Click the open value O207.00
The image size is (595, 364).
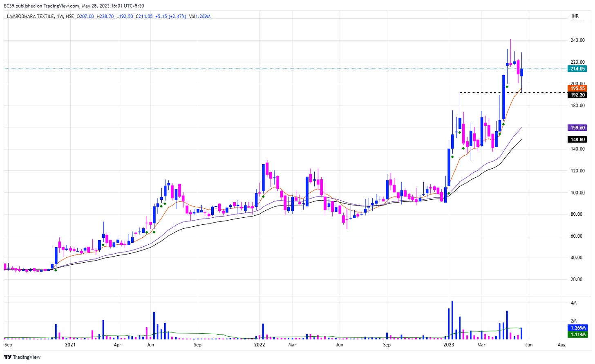tap(85, 16)
